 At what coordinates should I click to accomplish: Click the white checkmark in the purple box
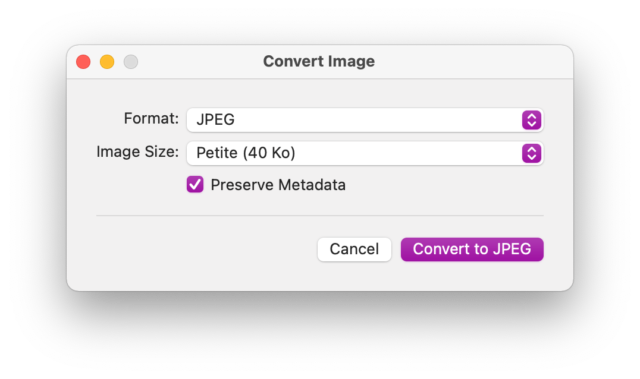click(x=195, y=184)
